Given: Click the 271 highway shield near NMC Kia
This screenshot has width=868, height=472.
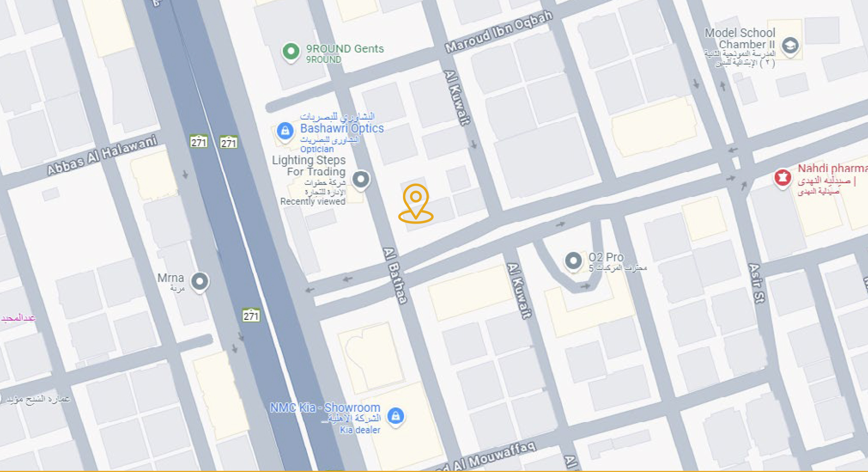Looking at the screenshot, I should [x=251, y=316].
